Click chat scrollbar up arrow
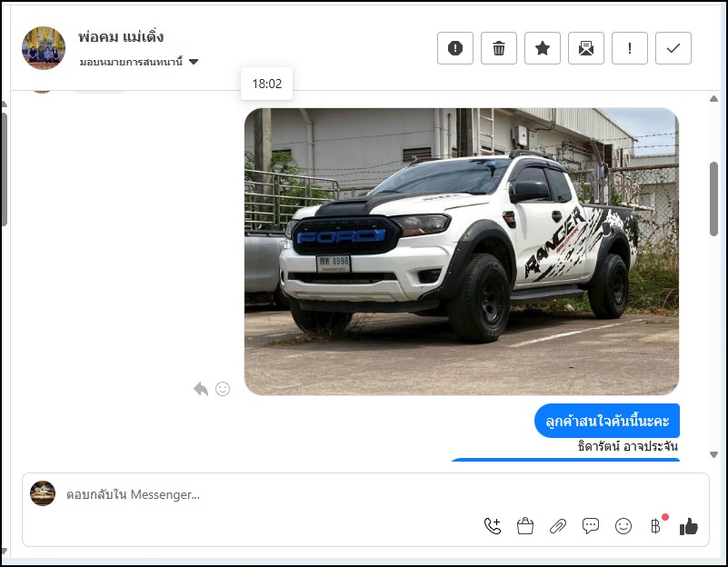Viewport: 728px width, 567px height. pyautogui.click(x=713, y=98)
